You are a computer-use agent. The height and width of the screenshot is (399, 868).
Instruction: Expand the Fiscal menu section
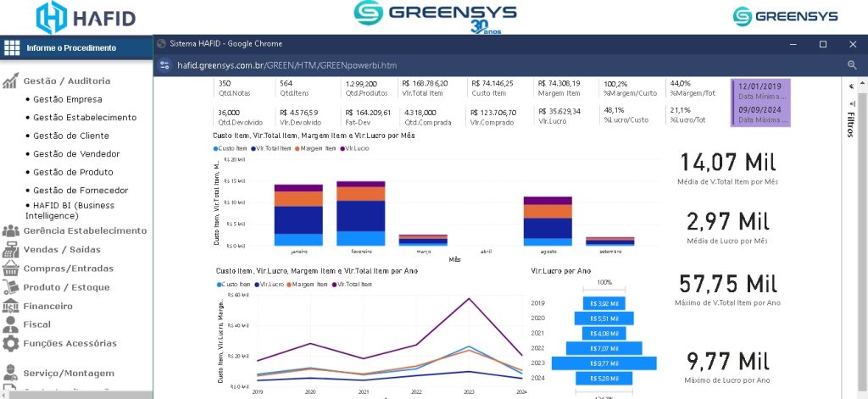(37, 324)
